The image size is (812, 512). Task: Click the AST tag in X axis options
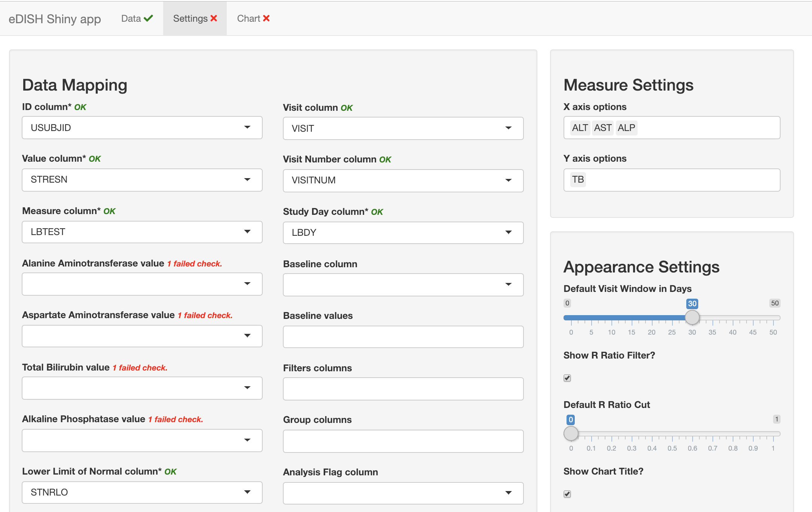click(602, 128)
